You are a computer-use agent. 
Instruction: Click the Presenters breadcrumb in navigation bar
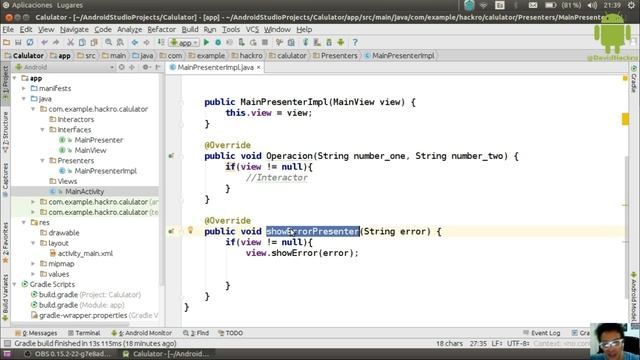tap(335, 56)
